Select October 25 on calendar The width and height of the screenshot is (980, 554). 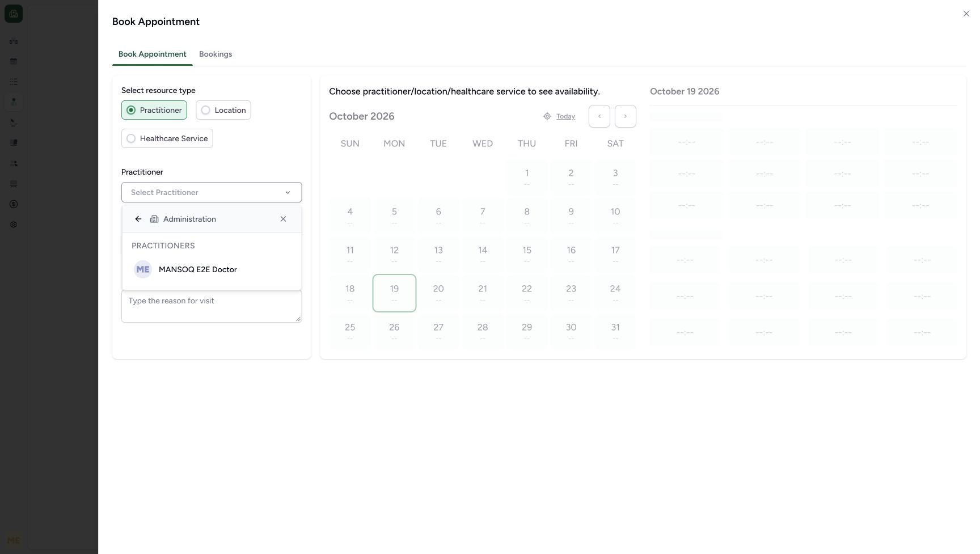coord(350,332)
